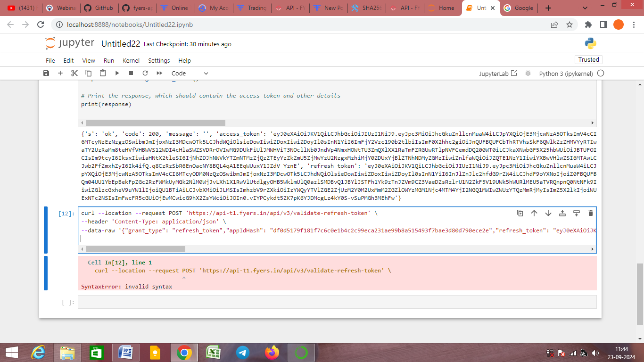Viewport: 644px width, 362px height.
Task: Open Word from taskbar
Action: pyautogui.click(x=126, y=352)
